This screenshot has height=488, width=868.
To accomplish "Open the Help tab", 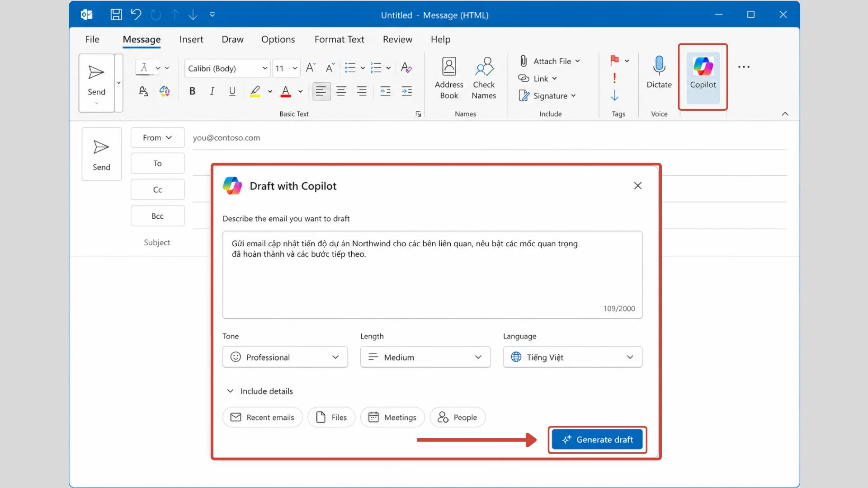I will click(x=440, y=39).
